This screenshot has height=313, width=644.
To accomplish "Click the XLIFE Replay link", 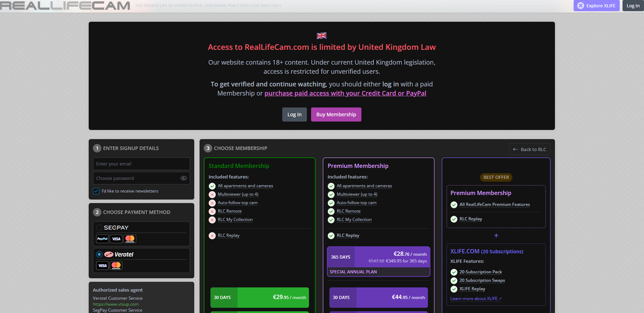I will [x=472, y=289].
